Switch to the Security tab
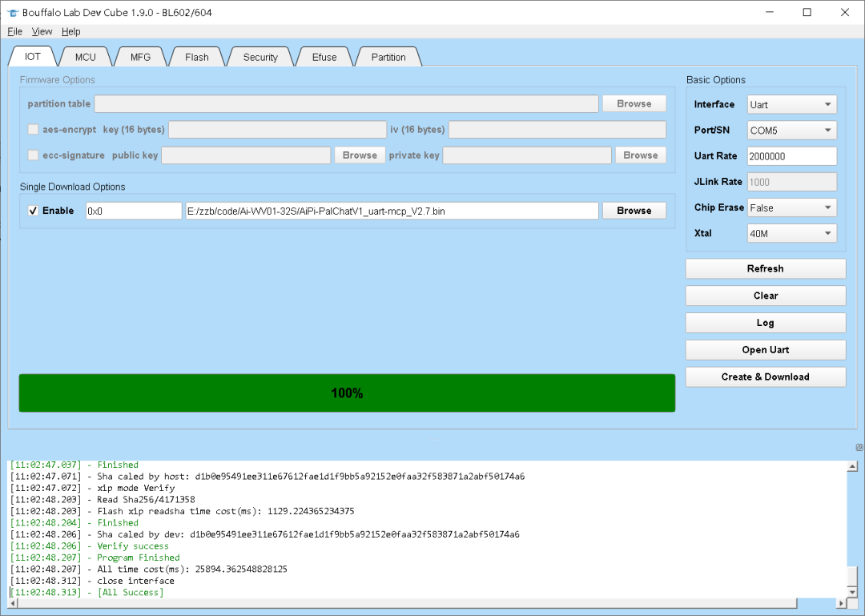Viewport: 865px width, 616px height. coord(260,57)
